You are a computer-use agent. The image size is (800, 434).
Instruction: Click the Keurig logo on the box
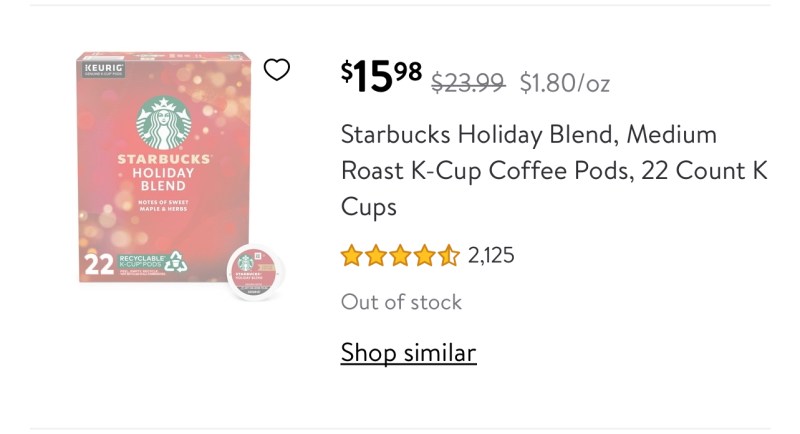104,69
